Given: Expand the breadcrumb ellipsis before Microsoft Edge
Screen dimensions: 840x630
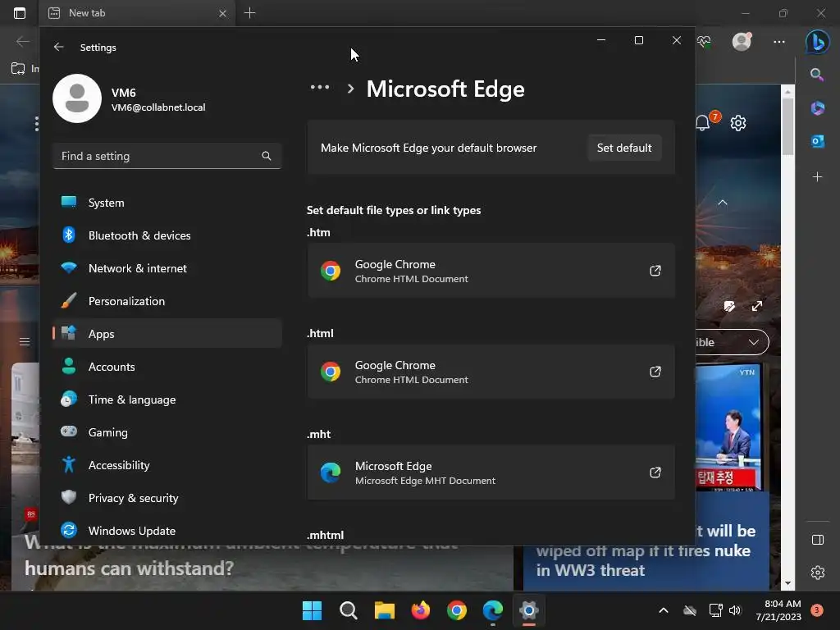Looking at the screenshot, I should (x=320, y=87).
